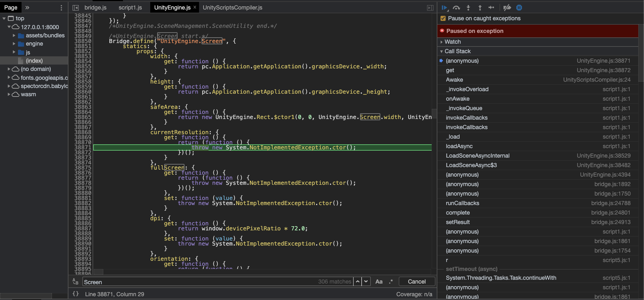Select System.Threading.Tasks.Task.continueWith frame

click(x=538, y=278)
